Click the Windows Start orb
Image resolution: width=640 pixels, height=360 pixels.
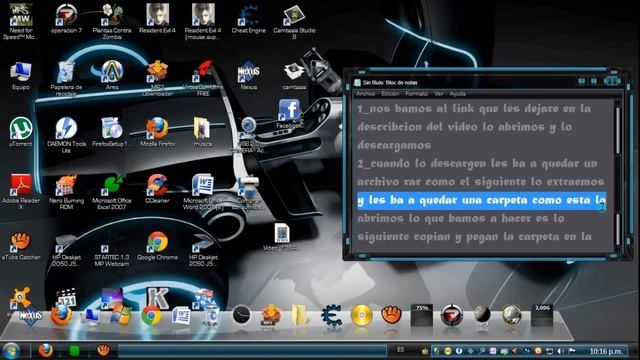[x=11, y=351]
